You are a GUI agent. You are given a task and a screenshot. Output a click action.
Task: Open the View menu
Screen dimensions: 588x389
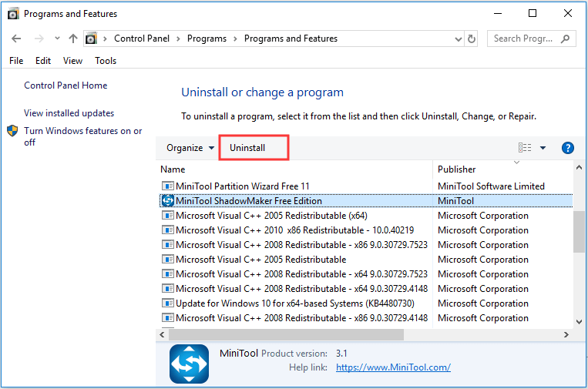click(x=72, y=61)
